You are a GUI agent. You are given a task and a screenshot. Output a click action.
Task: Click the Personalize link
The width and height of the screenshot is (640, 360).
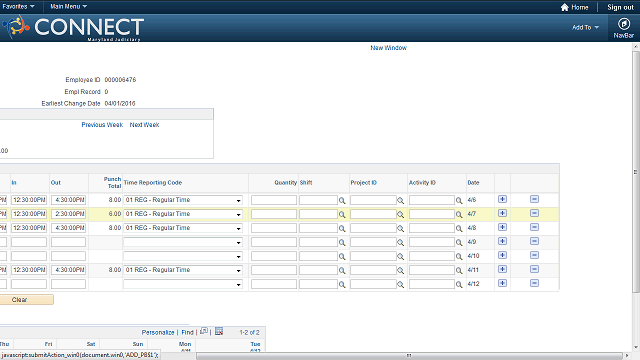pyautogui.click(x=158, y=332)
